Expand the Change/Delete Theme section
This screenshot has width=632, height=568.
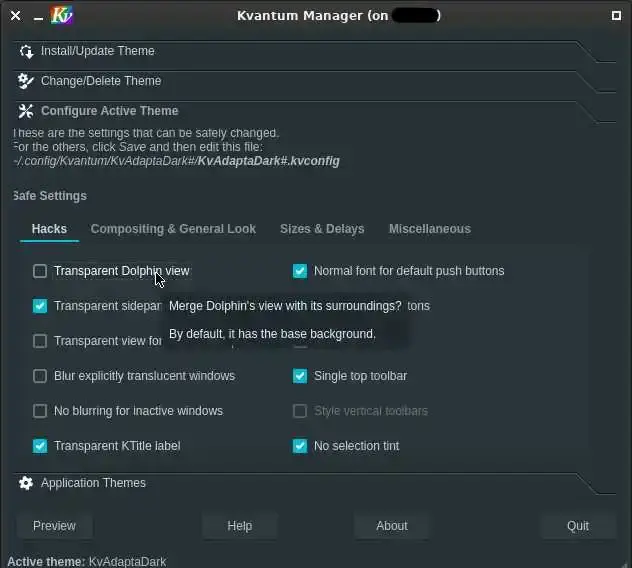(x=314, y=81)
